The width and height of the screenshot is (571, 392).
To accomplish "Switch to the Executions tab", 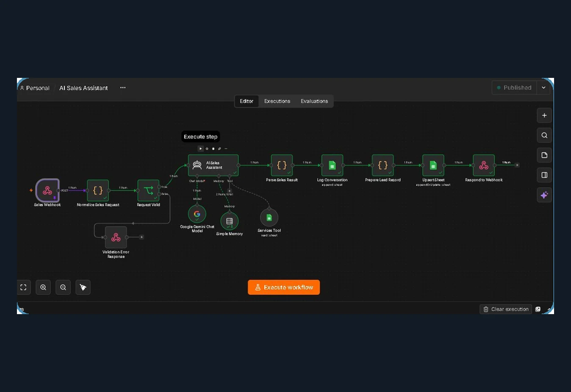I will (277, 101).
